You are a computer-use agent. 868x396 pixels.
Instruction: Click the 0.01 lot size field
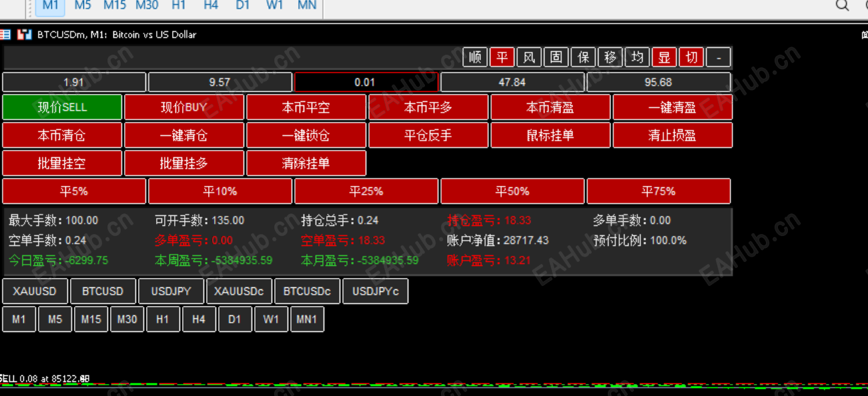click(366, 82)
